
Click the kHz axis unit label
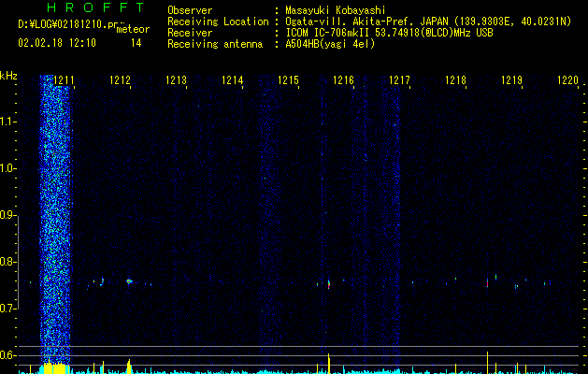click(x=8, y=76)
